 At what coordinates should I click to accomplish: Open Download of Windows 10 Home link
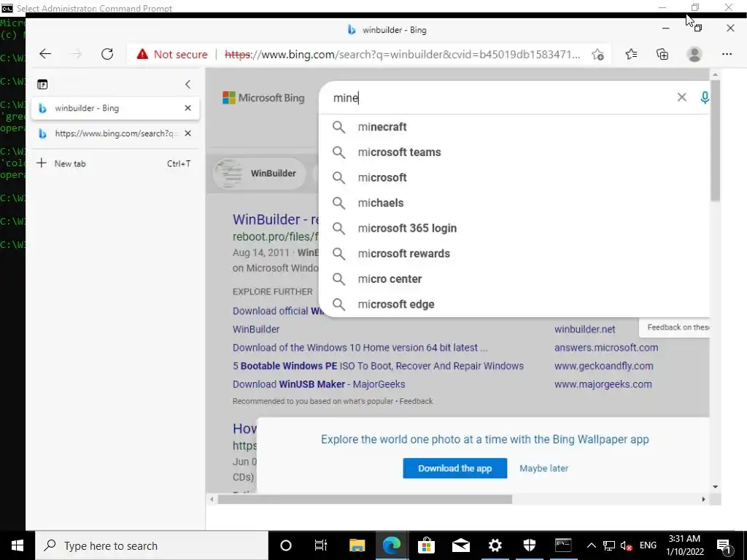click(360, 348)
